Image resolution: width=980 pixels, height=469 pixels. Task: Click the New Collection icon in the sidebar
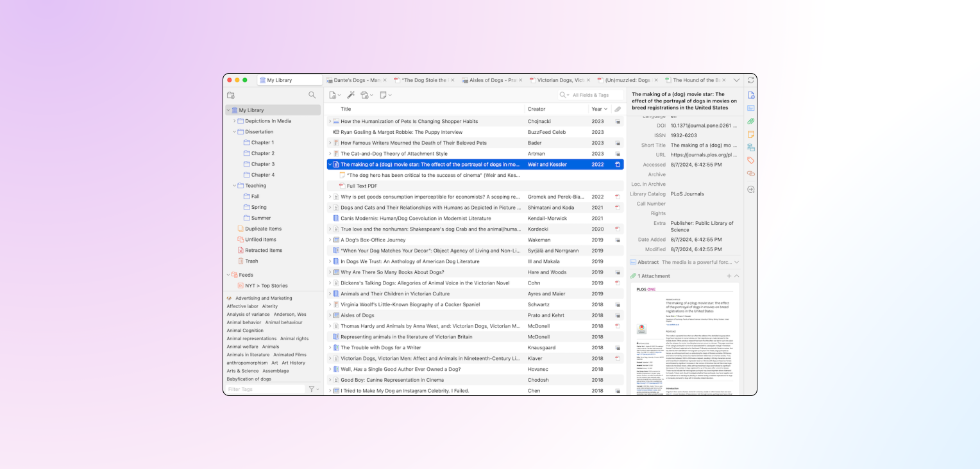(x=231, y=95)
